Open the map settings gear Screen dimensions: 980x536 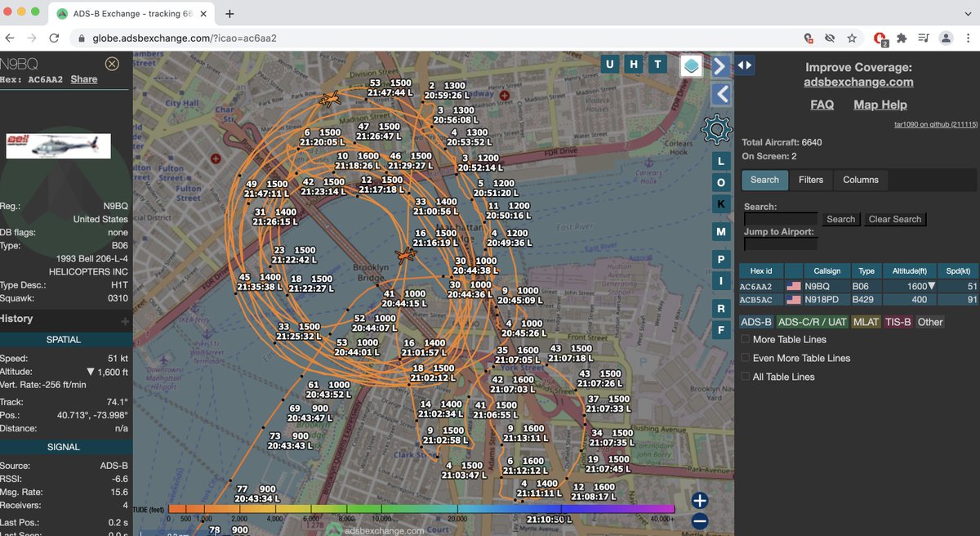(717, 128)
